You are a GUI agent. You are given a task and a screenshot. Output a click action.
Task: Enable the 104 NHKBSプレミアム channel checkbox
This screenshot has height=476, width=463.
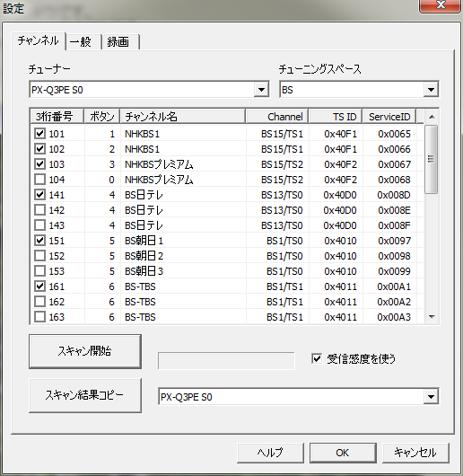[39, 180]
